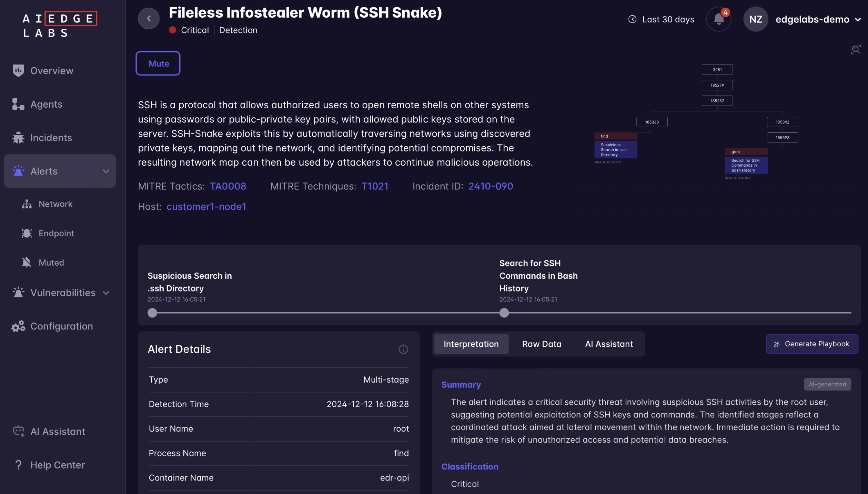The image size is (868, 494).
Task: Open MITRE tactic TA0008 link
Action: [x=228, y=186]
